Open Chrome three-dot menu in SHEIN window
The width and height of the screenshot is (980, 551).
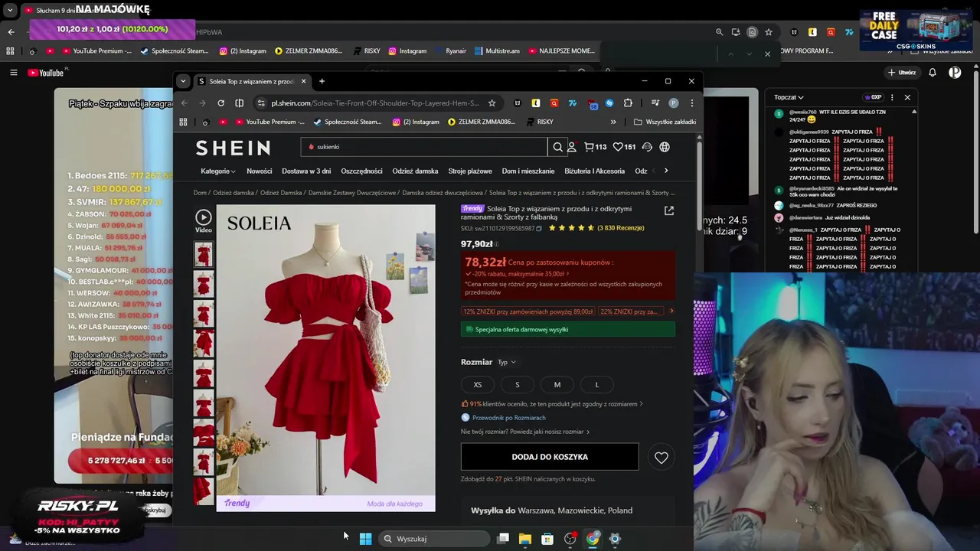click(691, 103)
